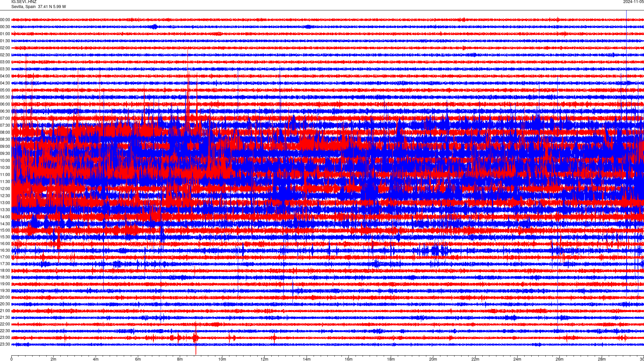This screenshot has height=362, width=644.
Task: Click the 12:30 row label
Action: point(5,196)
